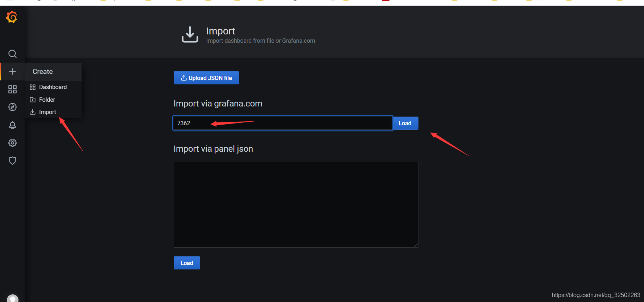The height and width of the screenshot is (302, 644).
Task: Click the user avatar at sidebar bottom
Action: (13, 298)
